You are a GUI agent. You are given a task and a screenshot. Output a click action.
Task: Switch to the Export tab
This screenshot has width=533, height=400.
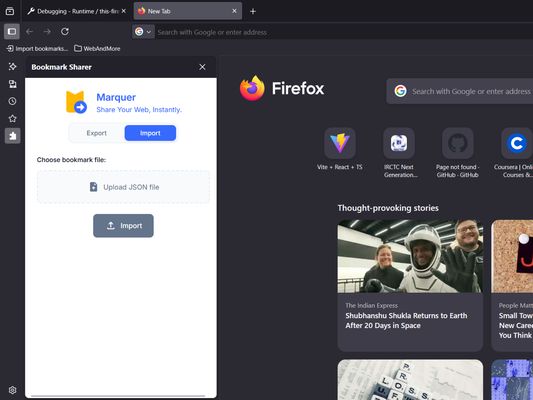click(97, 133)
